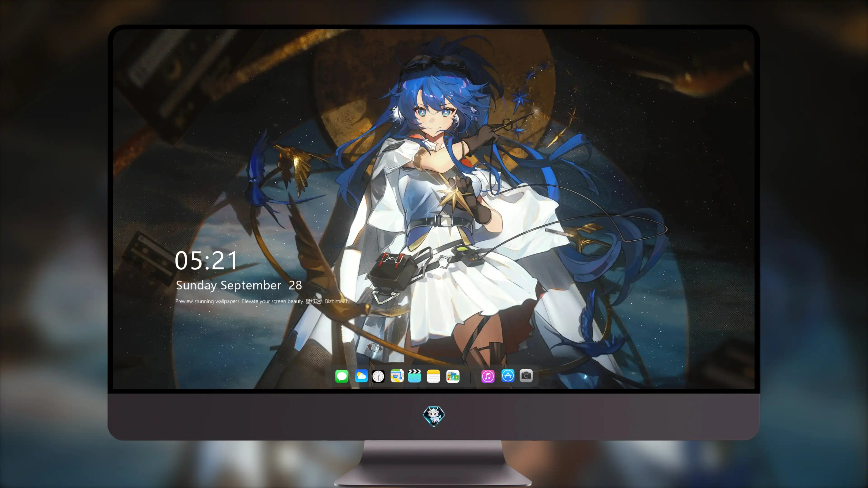Image resolution: width=868 pixels, height=488 pixels.
Task: Open the clapperboard Videos app
Action: (x=415, y=376)
